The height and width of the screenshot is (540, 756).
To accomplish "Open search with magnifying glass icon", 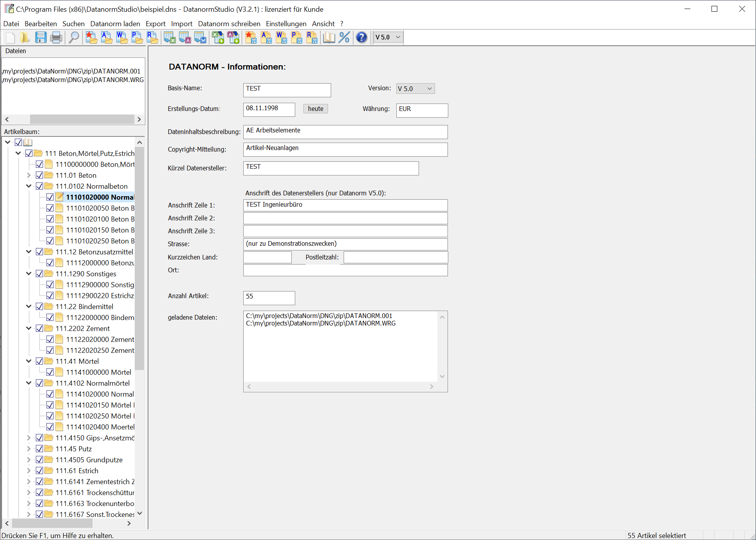I will [x=74, y=38].
